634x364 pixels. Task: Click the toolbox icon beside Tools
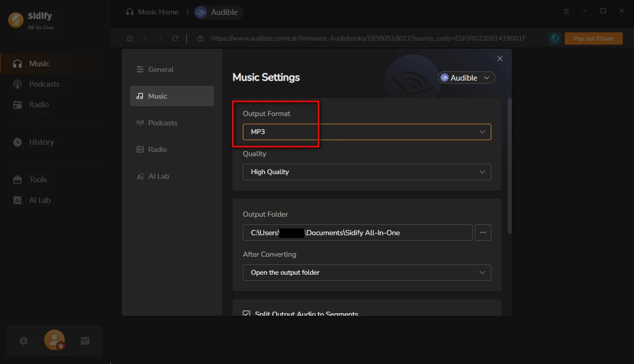pos(17,180)
